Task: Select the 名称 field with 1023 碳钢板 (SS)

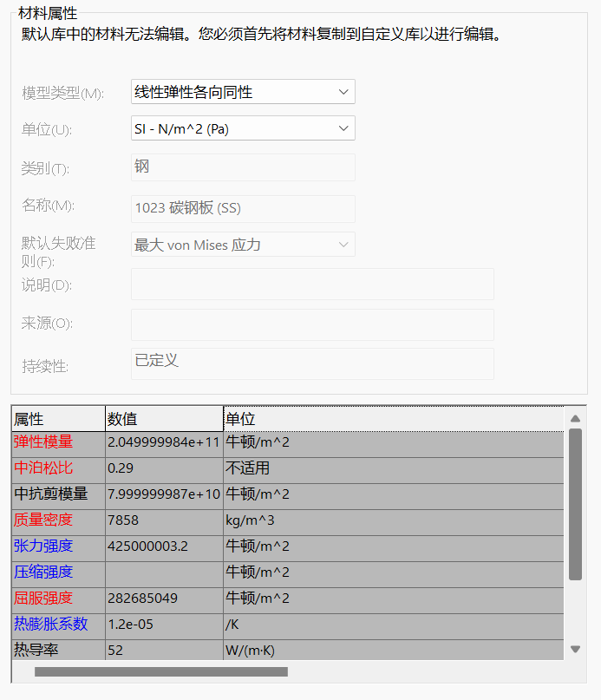Action: 243,208
